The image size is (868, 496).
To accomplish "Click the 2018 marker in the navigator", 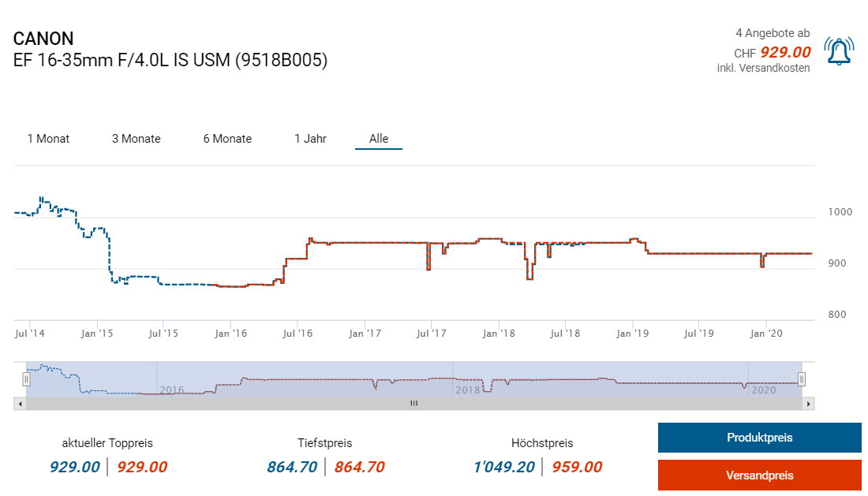I will pyautogui.click(x=467, y=390).
